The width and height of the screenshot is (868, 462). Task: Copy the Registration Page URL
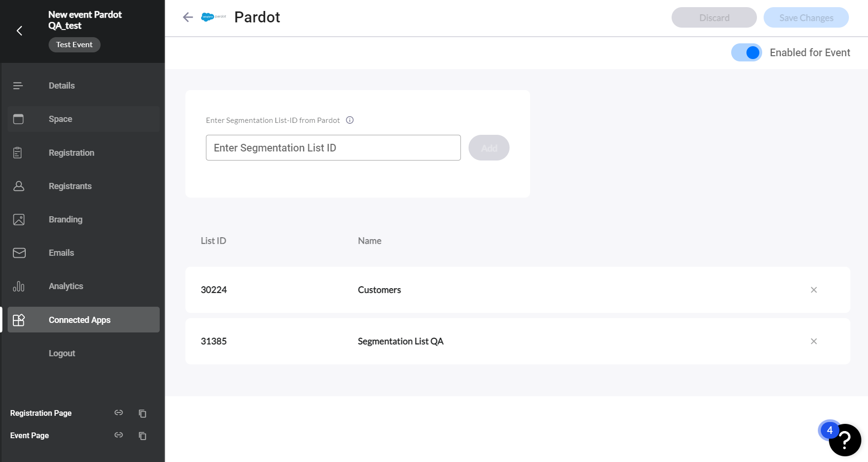coord(143,413)
